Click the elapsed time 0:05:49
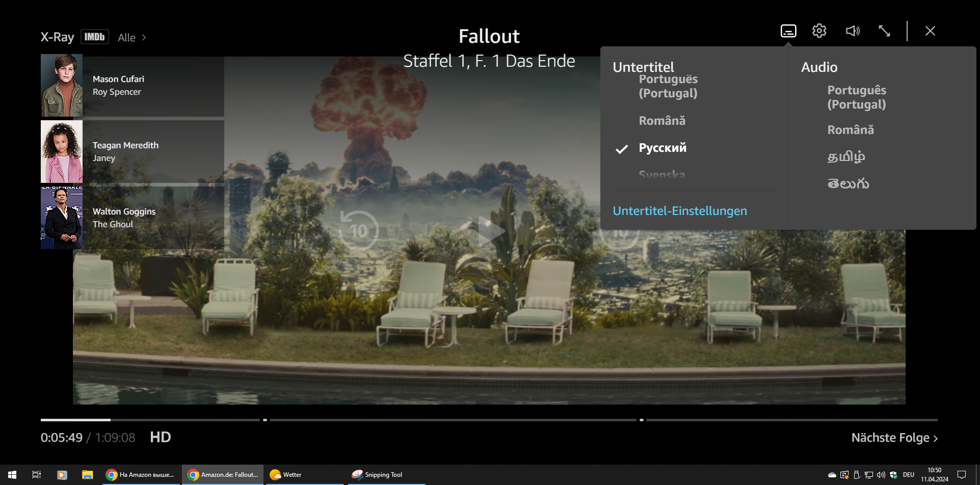Screen dimensions: 980x485 tap(62, 438)
